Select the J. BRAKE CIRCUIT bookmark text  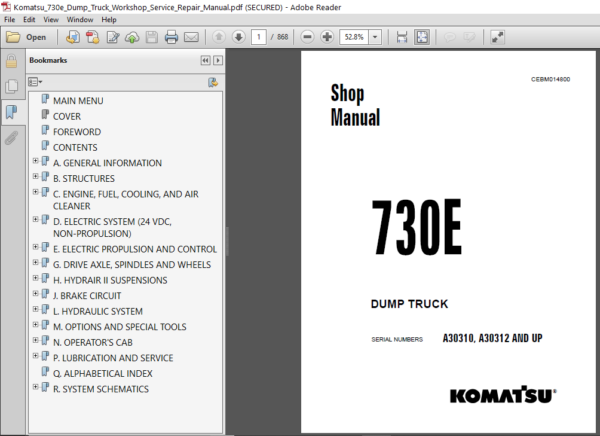[87, 296]
